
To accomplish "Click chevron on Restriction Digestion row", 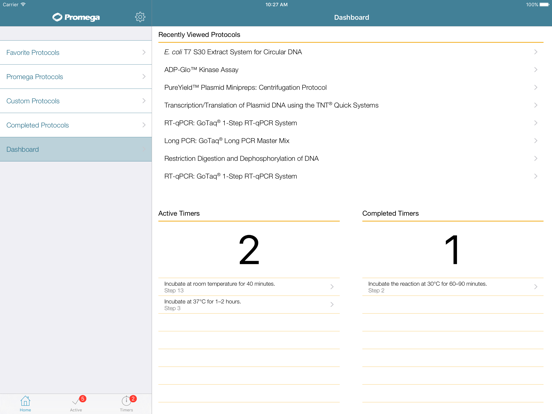I will [535, 159].
